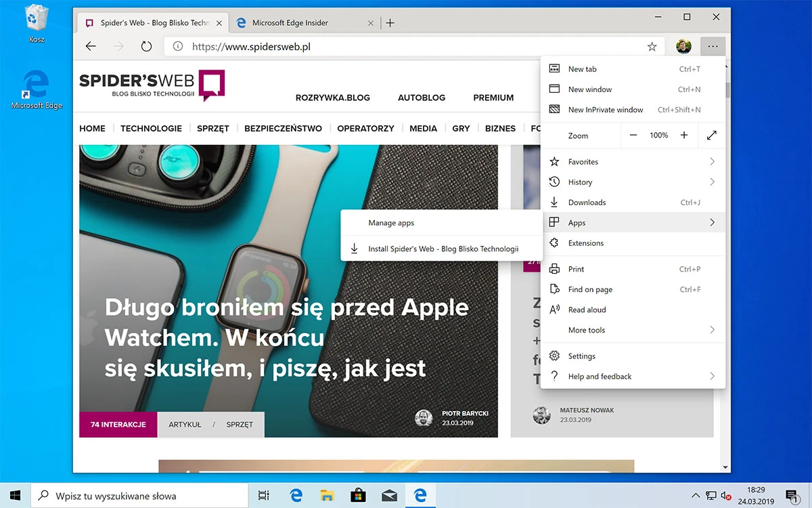Open Recycle Bin (Kosz) desktop icon
The height and width of the screenshot is (508, 812).
[37, 24]
